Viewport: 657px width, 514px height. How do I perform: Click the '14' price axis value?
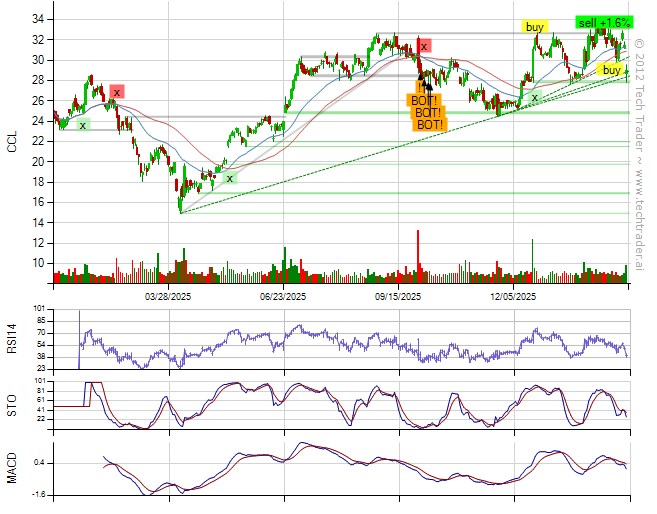tap(37, 222)
